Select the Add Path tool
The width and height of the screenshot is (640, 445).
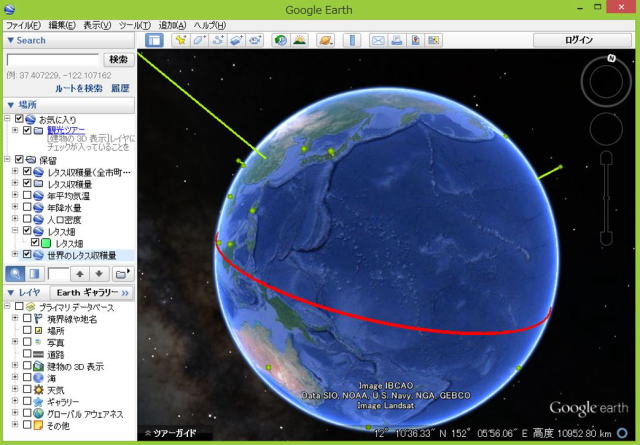[217, 40]
